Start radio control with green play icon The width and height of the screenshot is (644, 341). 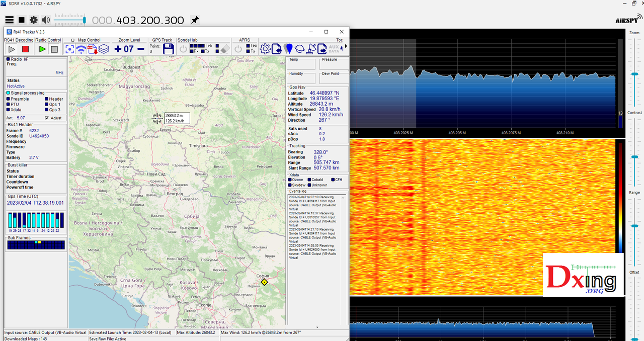pyautogui.click(x=42, y=49)
